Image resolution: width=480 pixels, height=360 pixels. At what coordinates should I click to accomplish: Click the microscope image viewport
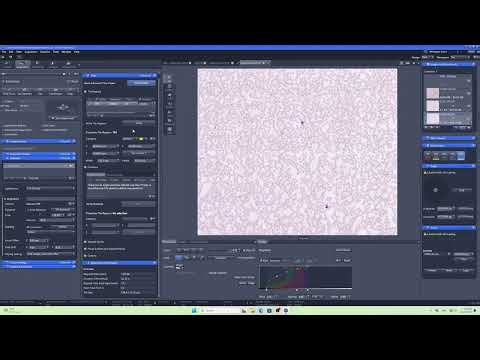[x=297, y=152]
